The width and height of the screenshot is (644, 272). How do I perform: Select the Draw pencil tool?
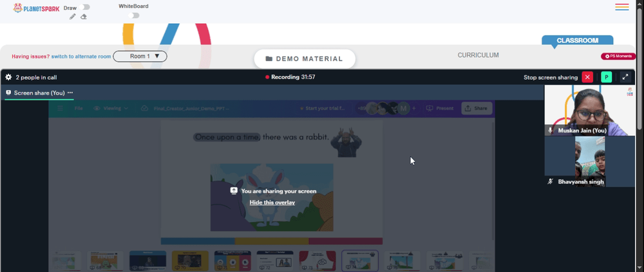click(73, 17)
